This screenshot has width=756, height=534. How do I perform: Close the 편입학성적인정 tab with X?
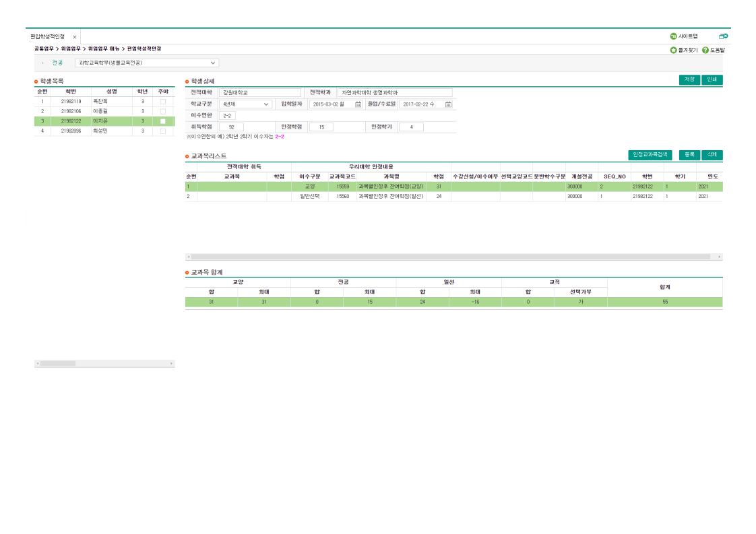[75, 37]
